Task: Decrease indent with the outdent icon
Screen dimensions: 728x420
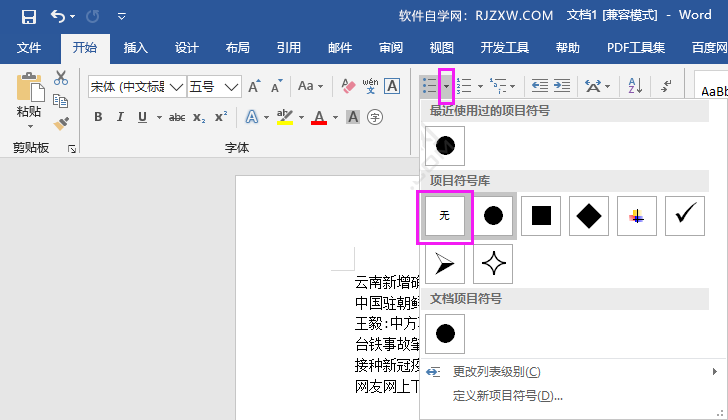Action: pos(540,86)
